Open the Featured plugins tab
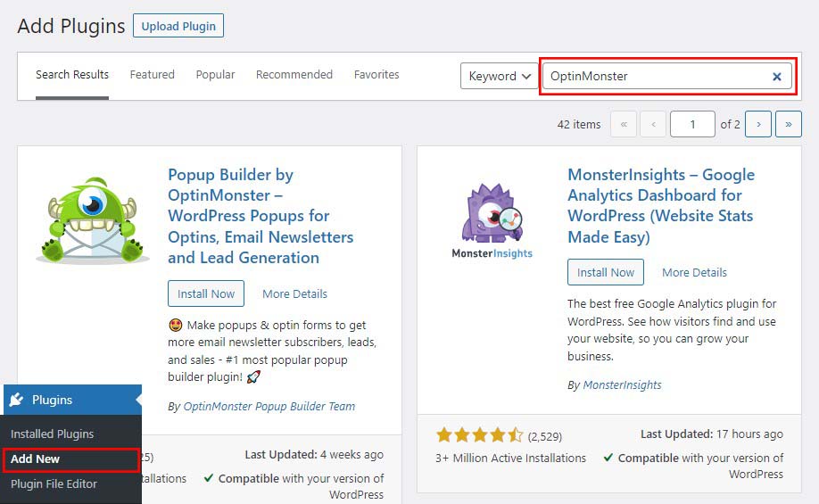The width and height of the screenshot is (819, 504). point(152,75)
